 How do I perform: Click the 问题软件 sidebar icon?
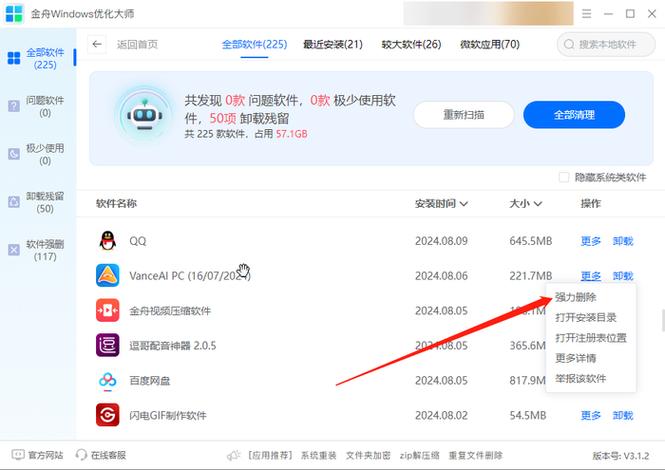[x=14, y=106]
